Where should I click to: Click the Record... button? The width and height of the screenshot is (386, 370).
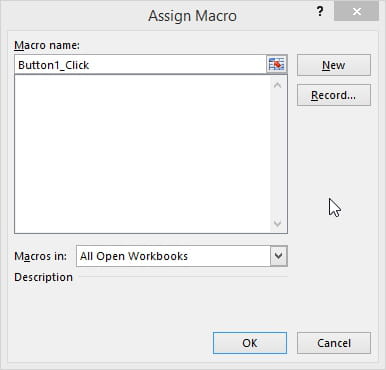334,95
